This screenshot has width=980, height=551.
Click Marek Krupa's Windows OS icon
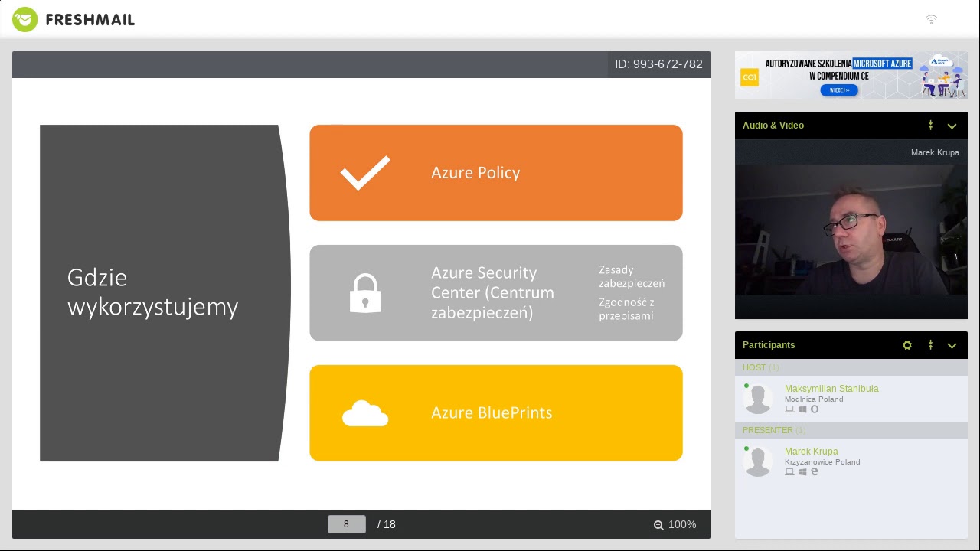802,472
